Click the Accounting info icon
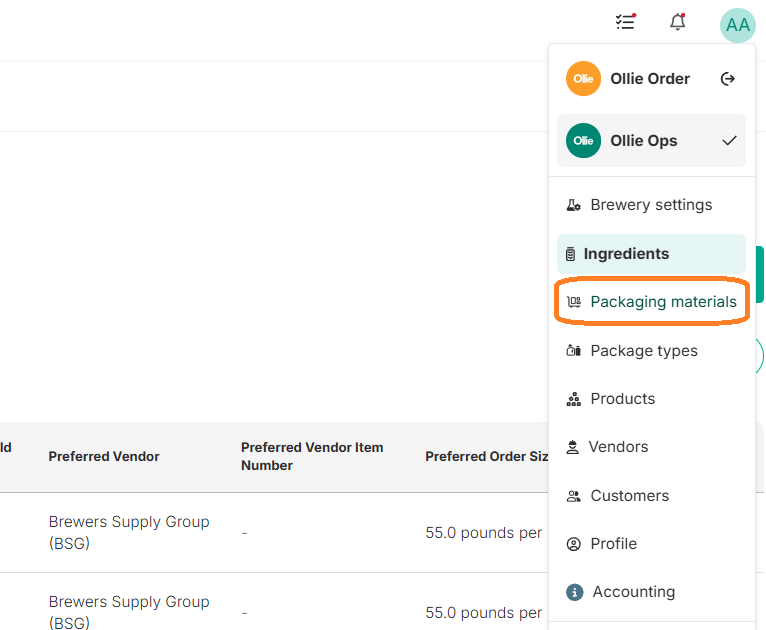Screen dimensions: 766x630 tap(574, 592)
